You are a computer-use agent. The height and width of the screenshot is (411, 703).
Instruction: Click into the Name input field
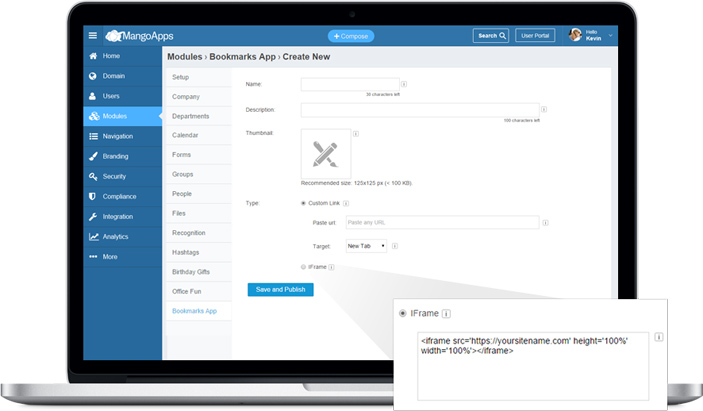pyautogui.click(x=350, y=84)
